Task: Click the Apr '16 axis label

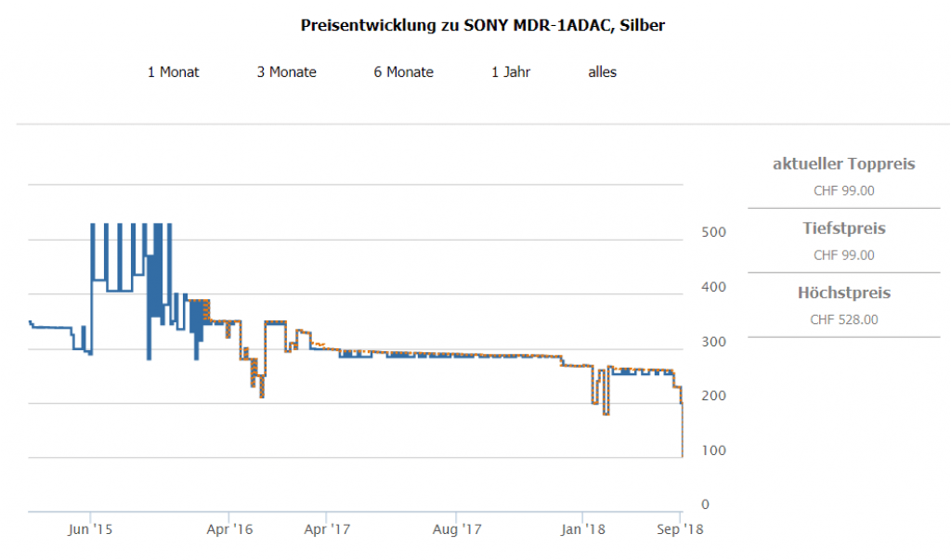Action: point(229,529)
